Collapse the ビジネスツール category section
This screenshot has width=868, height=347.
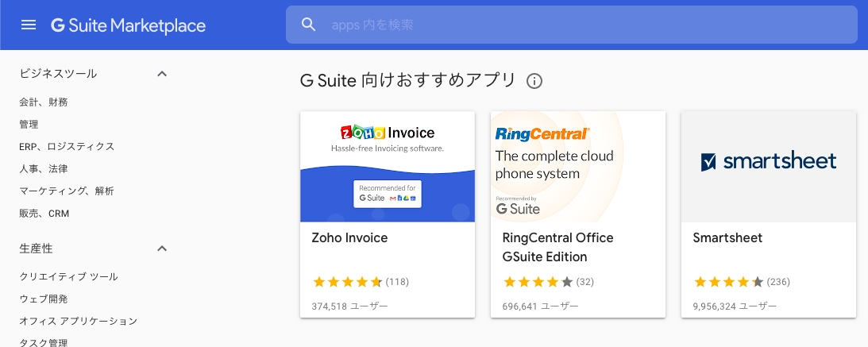pyautogui.click(x=162, y=74)
